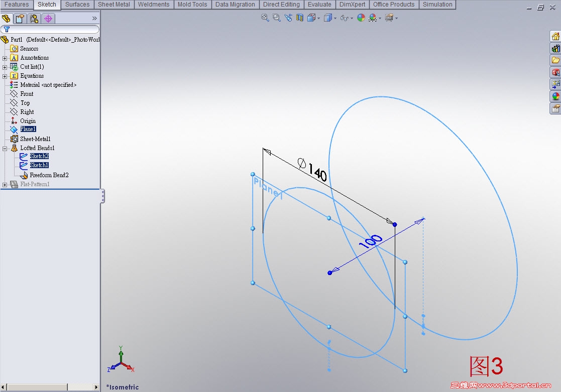Open the Evaluate tab

319,5
